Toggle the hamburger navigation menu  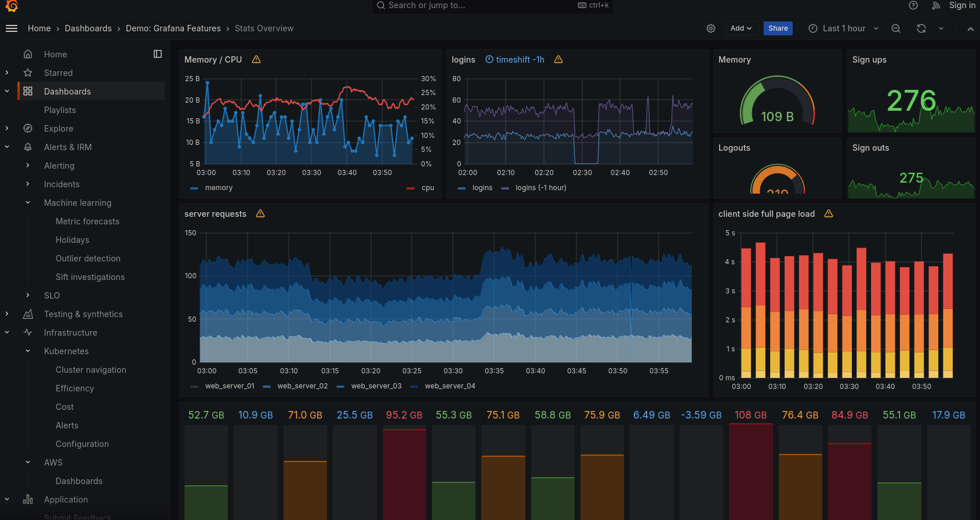tap(12, 28)
